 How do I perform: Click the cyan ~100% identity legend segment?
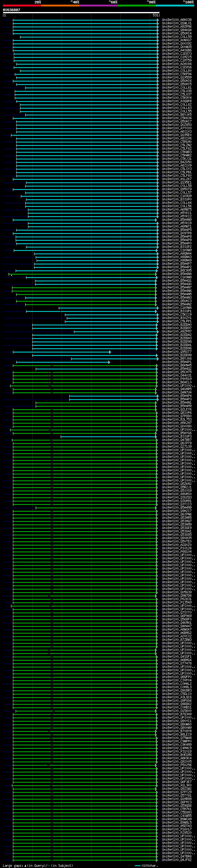point(175,6)
